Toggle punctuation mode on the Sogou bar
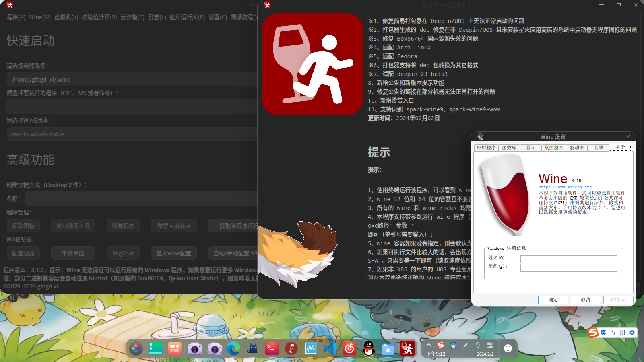This screenshot has height=362, width=644. [613, 333]
